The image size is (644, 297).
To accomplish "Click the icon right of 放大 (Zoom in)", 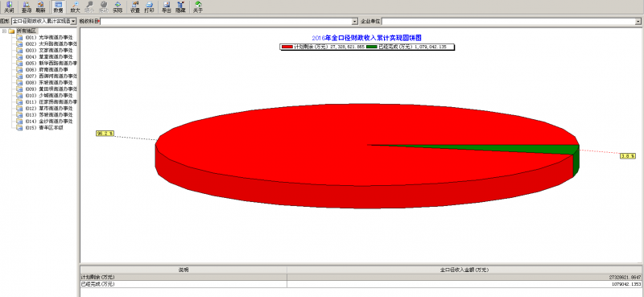I will tap(89, 7).
